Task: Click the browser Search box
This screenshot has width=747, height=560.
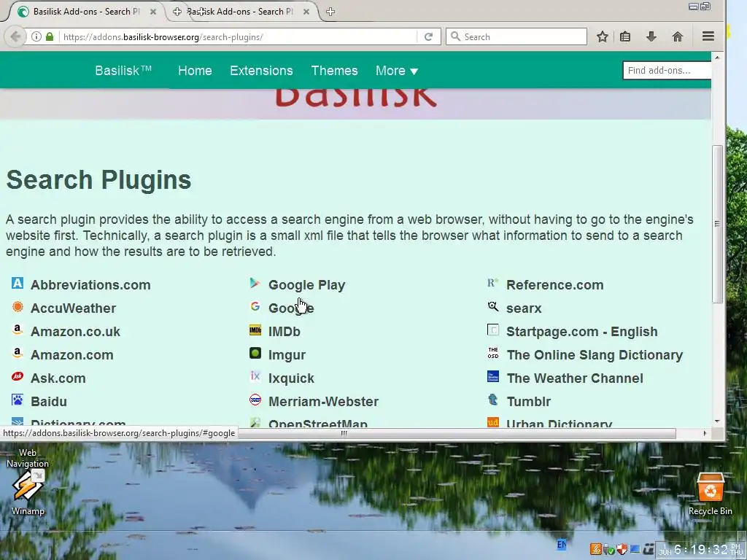Action: pyautogui.click(x=517, y=36)
